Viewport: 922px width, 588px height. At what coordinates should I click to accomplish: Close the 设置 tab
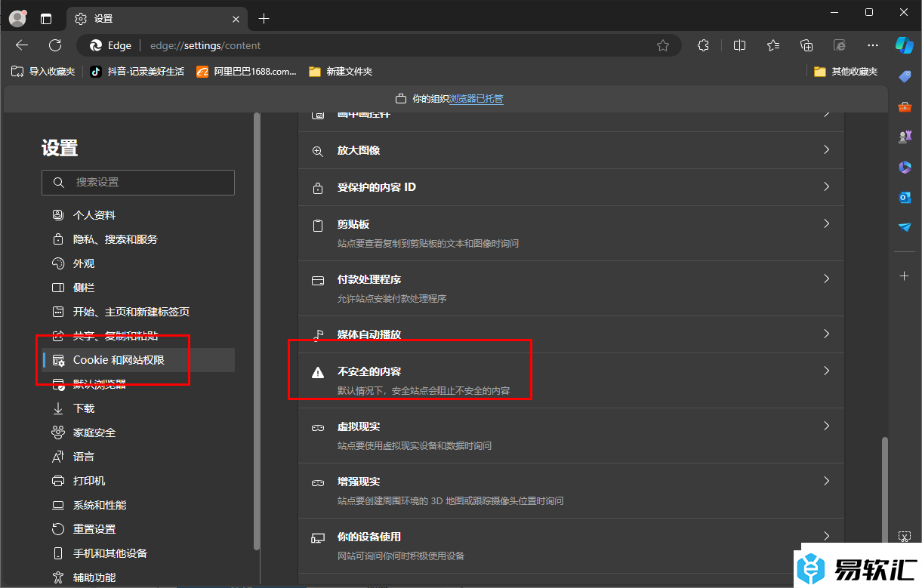coord(236,19)
